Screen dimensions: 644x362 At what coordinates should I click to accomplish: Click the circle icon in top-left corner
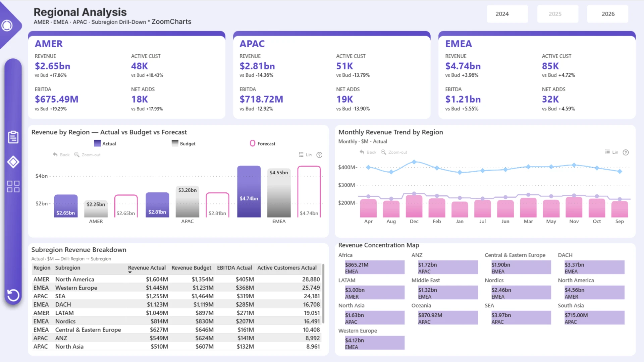pos(7,25)
